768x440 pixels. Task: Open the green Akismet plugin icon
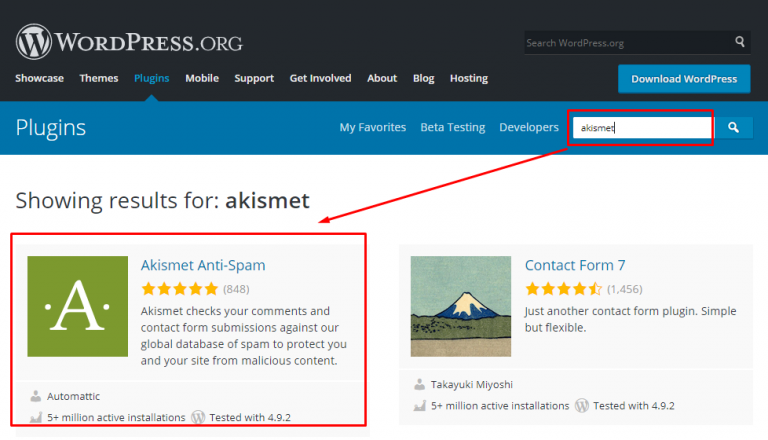click(77, 306)
